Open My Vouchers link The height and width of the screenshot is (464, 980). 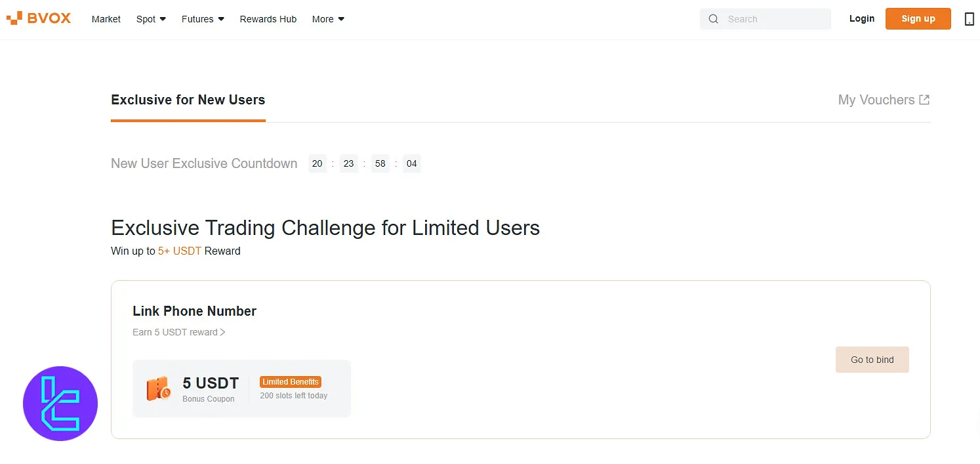876,100
